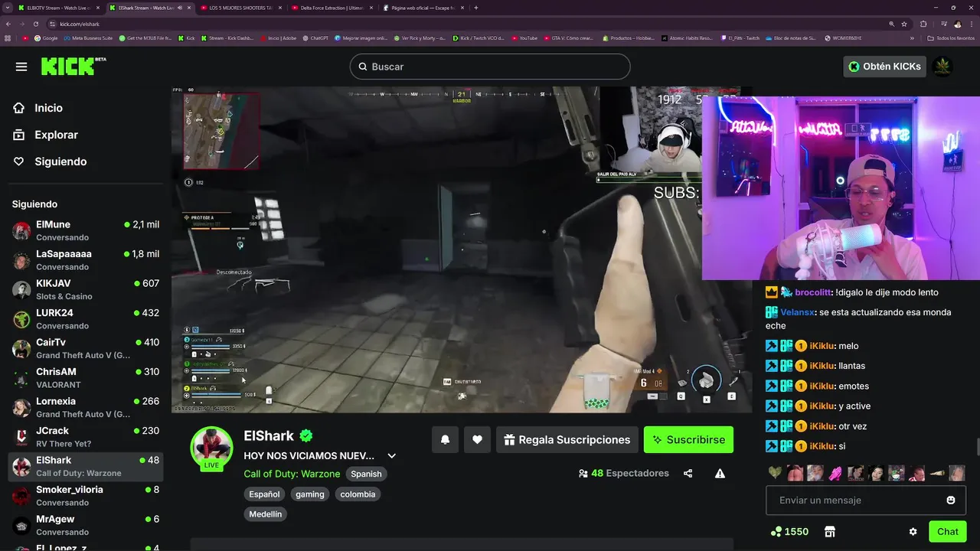Viewport: 980px width, 551px height.
Task: Open CairTv channel in sidebar
Action: 86,348
